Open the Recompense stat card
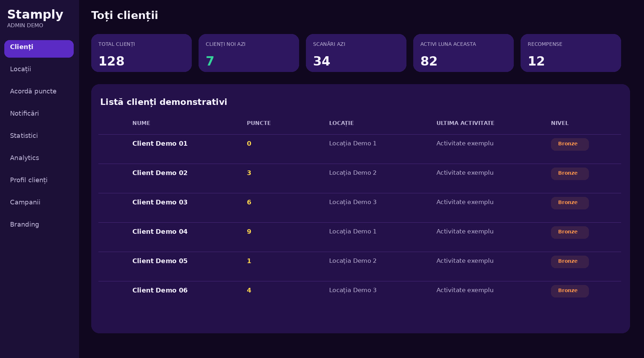Screen dimensions: 644x358 [571, 53]
